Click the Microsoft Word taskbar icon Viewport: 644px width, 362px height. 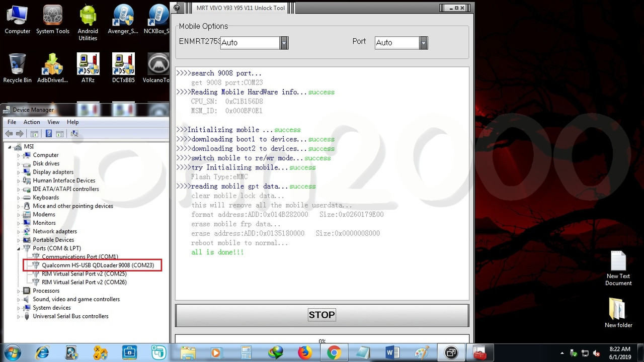tap(392, 353)
